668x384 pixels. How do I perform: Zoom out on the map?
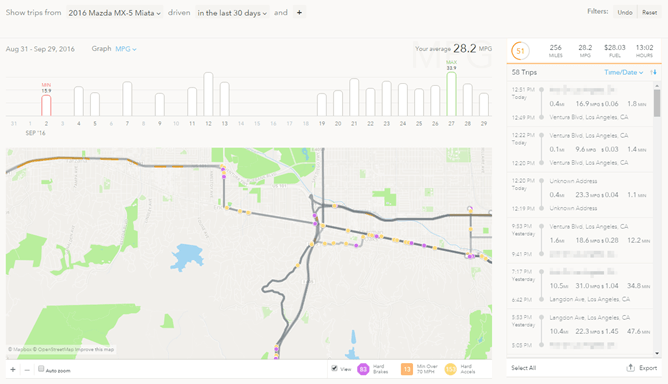[x=27, y=370]
